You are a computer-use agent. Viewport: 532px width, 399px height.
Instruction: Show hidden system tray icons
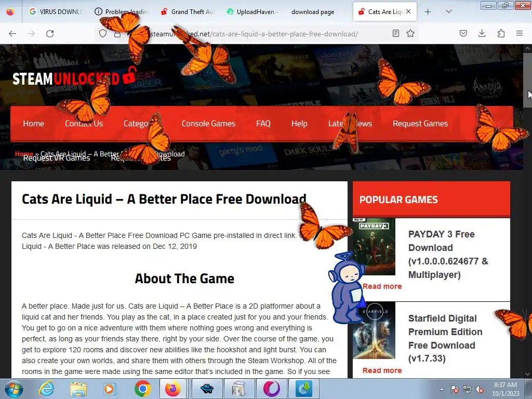tap(442, 390)
